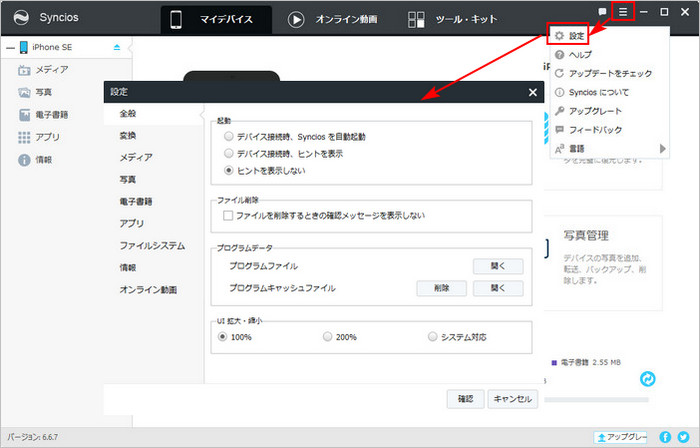Image resolution: width=700 pixels, height=448 pixels.
Task: Select 電子書籍 settings category in the dialog
Action: coord(136,202)
